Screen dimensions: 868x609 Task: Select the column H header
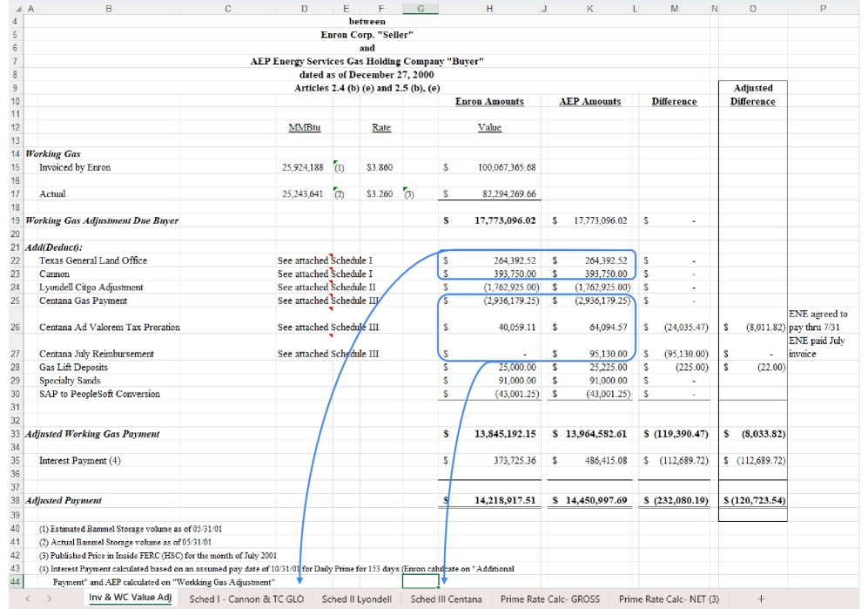489,8
